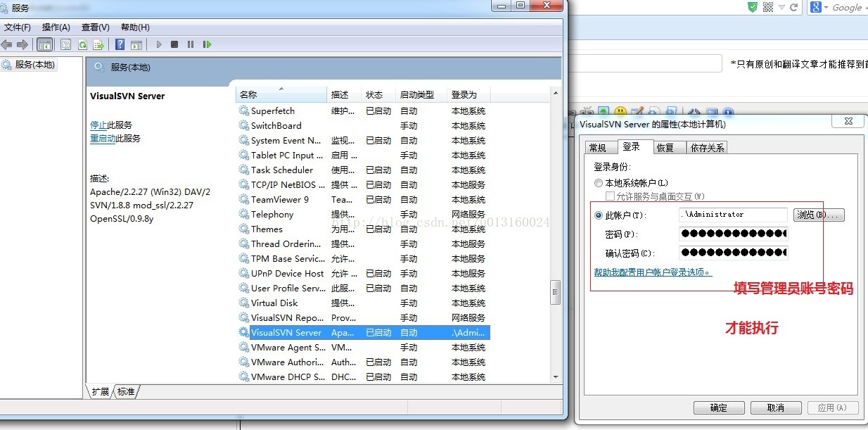Open the 文件(F) menu
Viewport: 868px width, 430px height.
[x=18, y=27]
